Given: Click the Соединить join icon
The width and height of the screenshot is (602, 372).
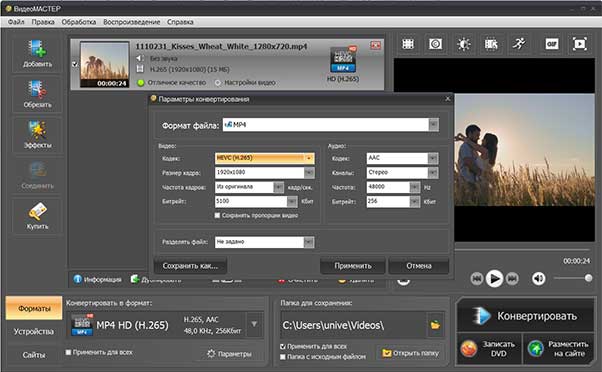Looking at the screenshot, I should 37,171.
